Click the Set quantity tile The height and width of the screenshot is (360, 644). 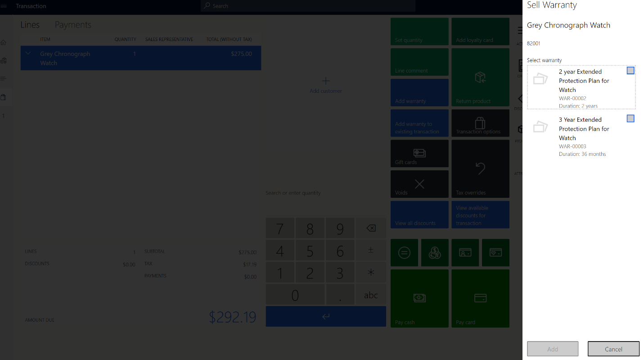pos(419,32)
